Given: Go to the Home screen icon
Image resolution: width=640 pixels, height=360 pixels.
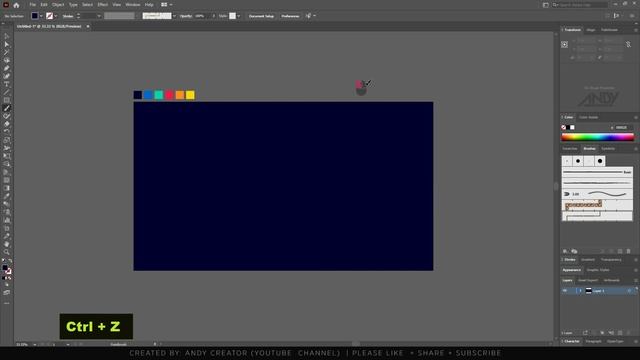Looking at the screenshot, I should (x=16, y=5).
